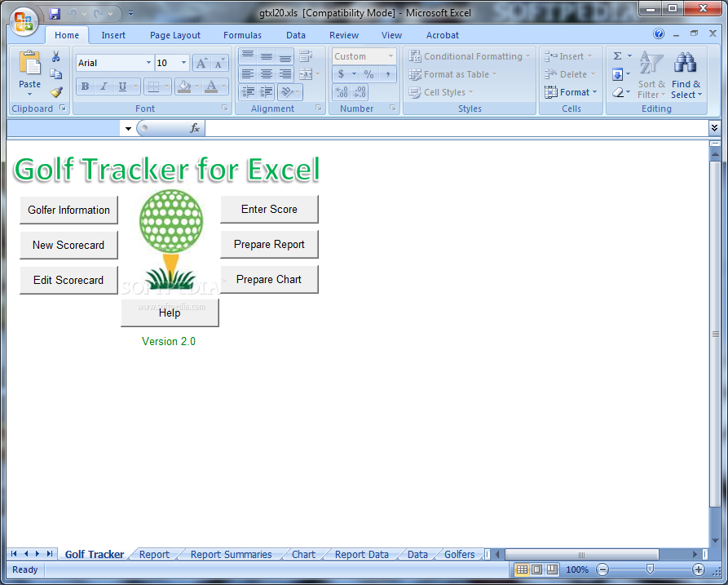This screenshot has width=728, height=585.
Task: Decrease font size with Shrink Font
Action: pos(218,63)
